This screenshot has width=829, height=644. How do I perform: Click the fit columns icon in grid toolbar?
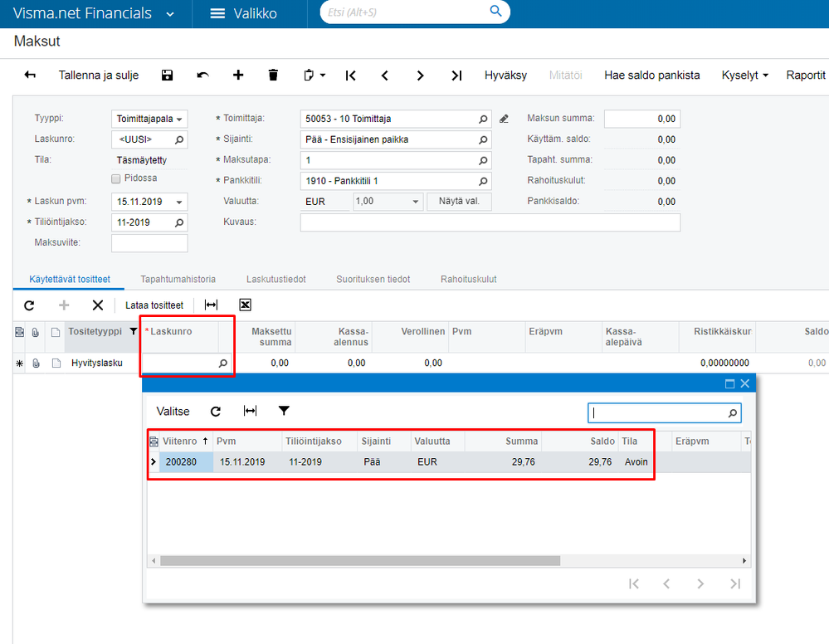pos(211,305)
